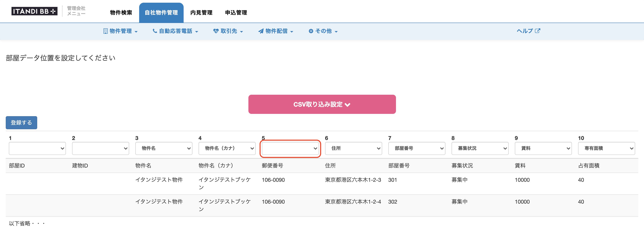Click the external link icon beside ヘルプ

pyautogui.click(x=537, y=31)
